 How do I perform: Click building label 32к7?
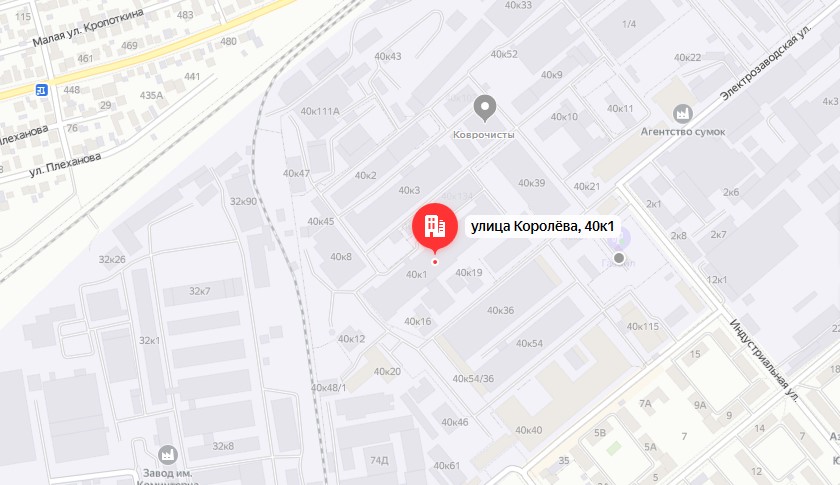tap(199, 291)
